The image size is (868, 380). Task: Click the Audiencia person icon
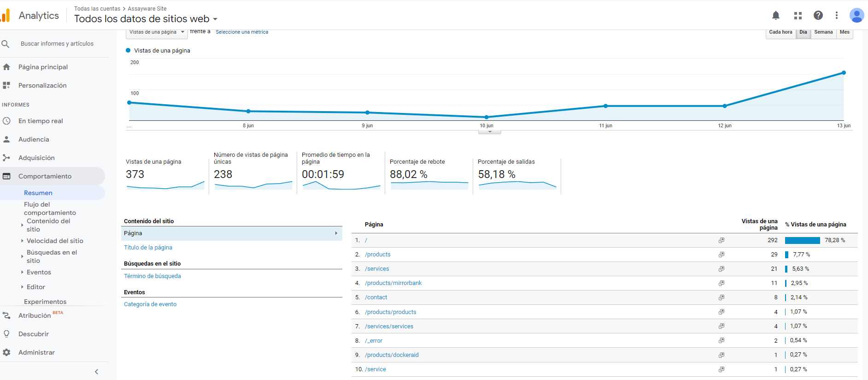(x=6, y=139)
